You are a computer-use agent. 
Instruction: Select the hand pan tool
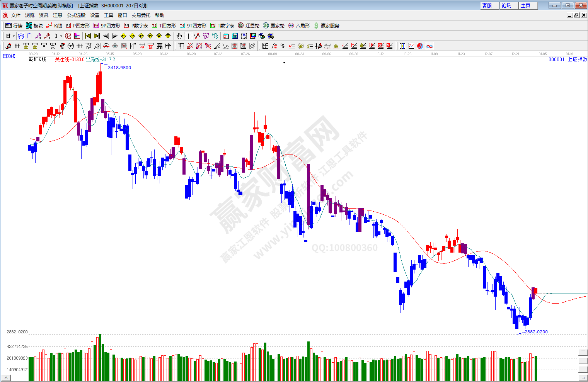click(179, 36)
